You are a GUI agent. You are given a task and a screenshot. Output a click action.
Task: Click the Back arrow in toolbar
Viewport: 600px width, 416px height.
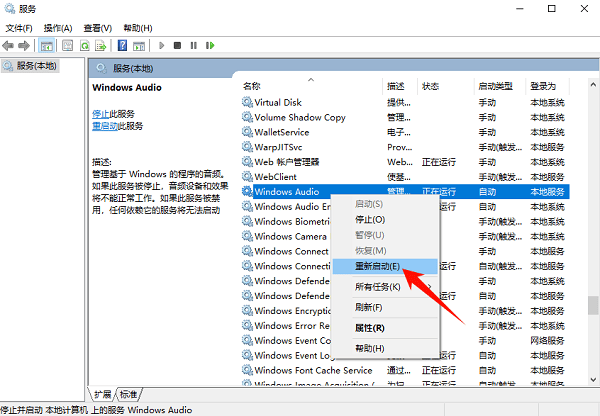(10, 45)
